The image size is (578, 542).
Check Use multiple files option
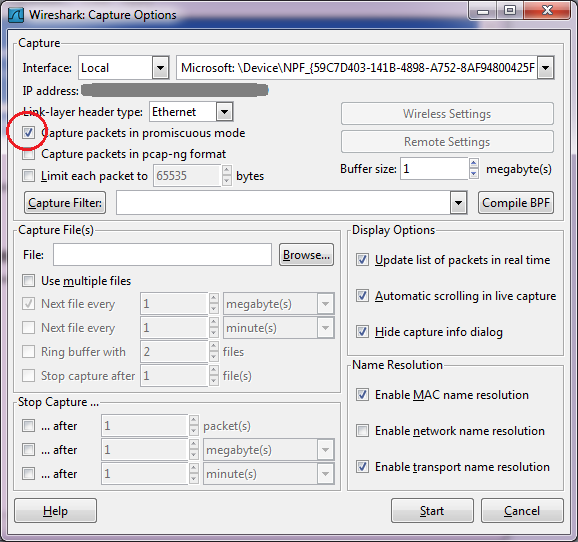[x=28, y=281]
